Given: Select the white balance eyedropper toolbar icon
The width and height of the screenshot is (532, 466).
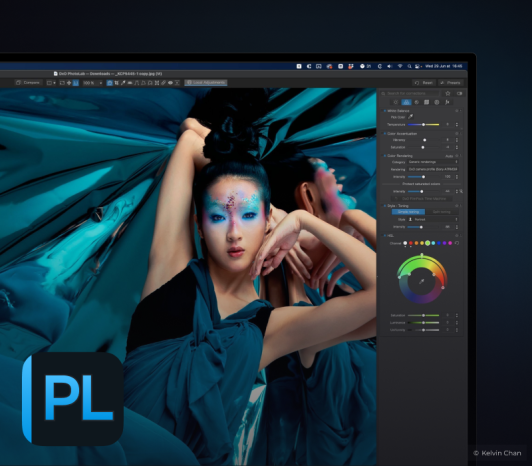Looking at the screenshot, I should tap(123, 82).
